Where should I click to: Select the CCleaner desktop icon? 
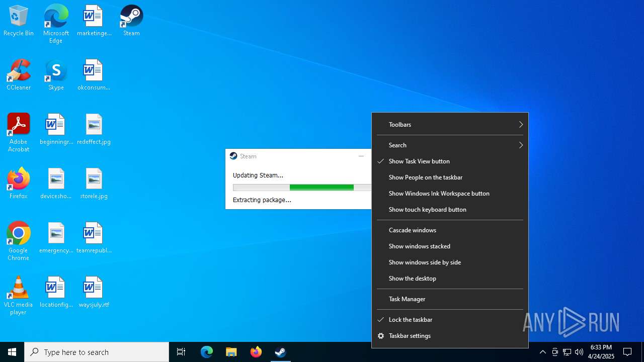coord(19,75)
